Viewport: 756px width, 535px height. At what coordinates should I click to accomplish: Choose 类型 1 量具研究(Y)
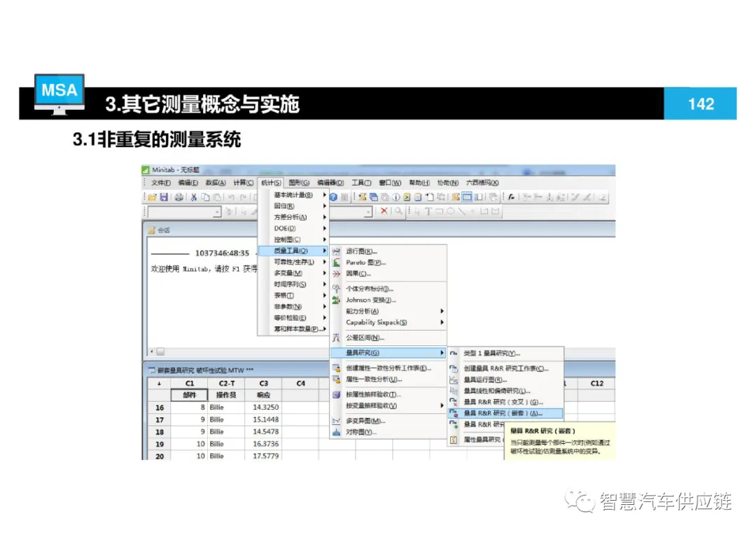click(x=506, y=354)
